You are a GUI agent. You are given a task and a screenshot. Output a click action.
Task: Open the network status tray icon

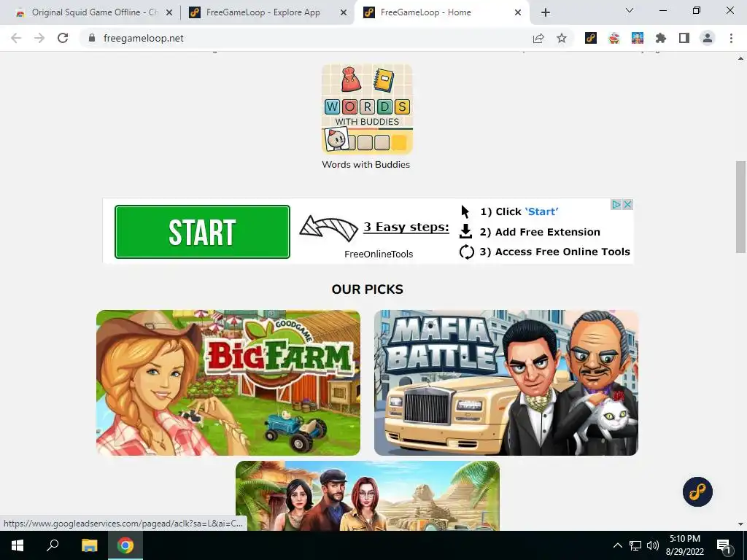click(635, 545)
